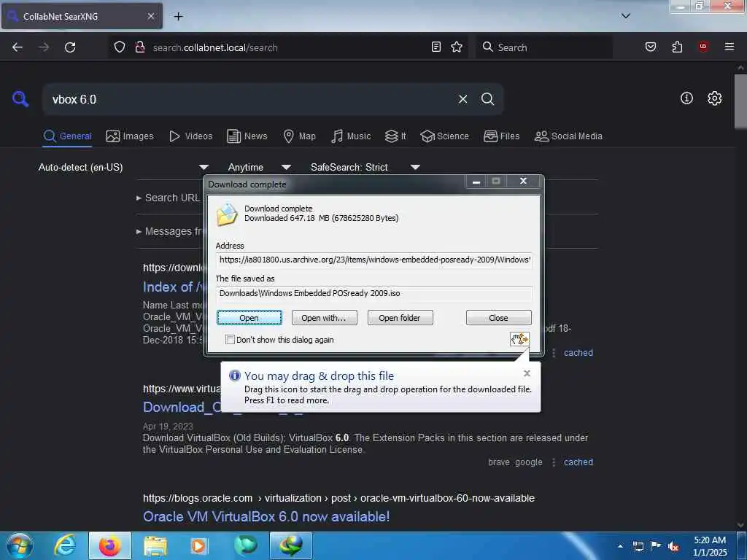Switch to the Files tab
The height and width of the screenshot is (560, 747).
[502, 136]
